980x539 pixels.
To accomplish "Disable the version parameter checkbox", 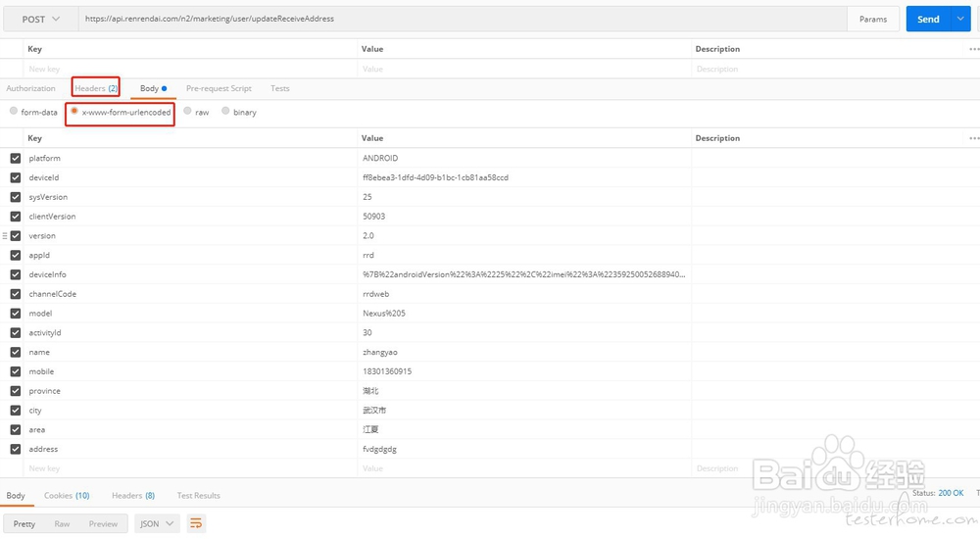I will [x=16, y=236].
